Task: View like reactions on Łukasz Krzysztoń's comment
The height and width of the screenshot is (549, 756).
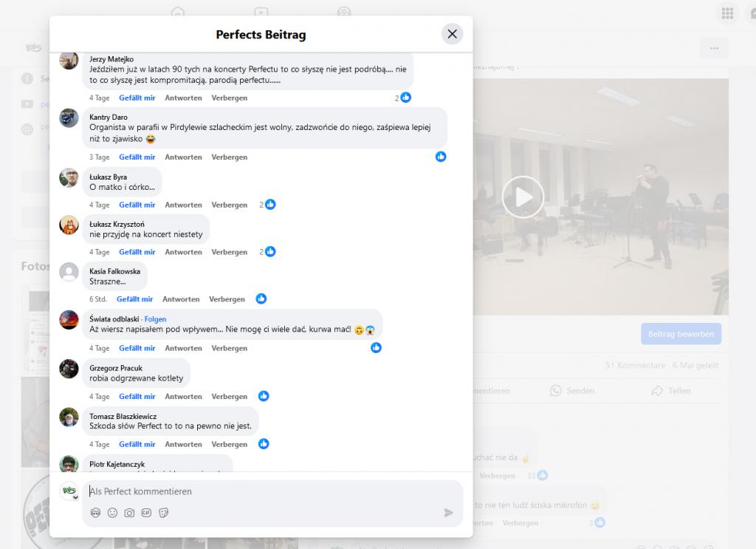Action: (x=267, y=251)
